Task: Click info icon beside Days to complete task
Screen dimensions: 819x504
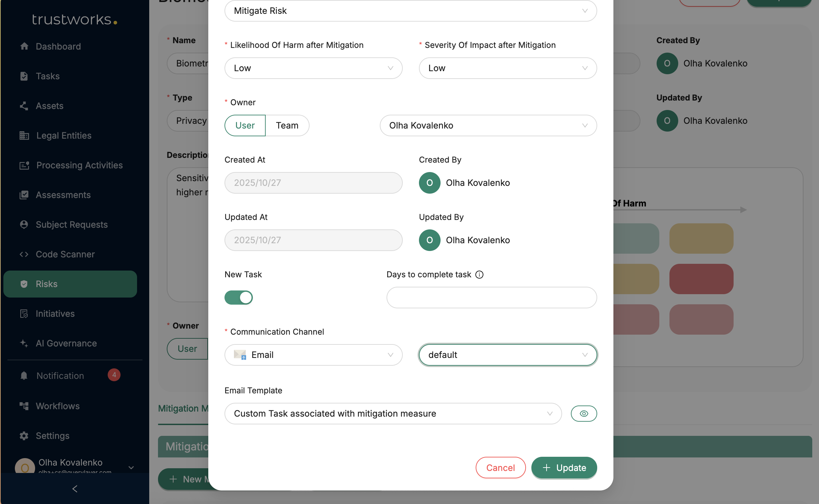Action: [479, 275]
